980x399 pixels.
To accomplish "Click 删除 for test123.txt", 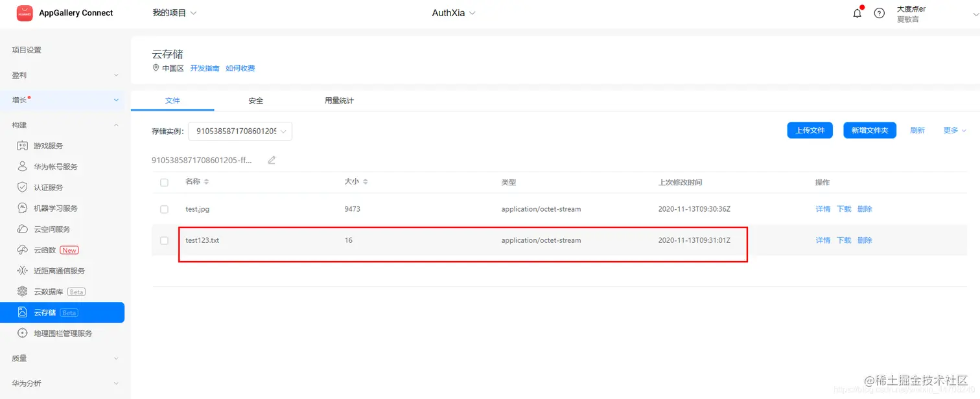I will [865, 240].
